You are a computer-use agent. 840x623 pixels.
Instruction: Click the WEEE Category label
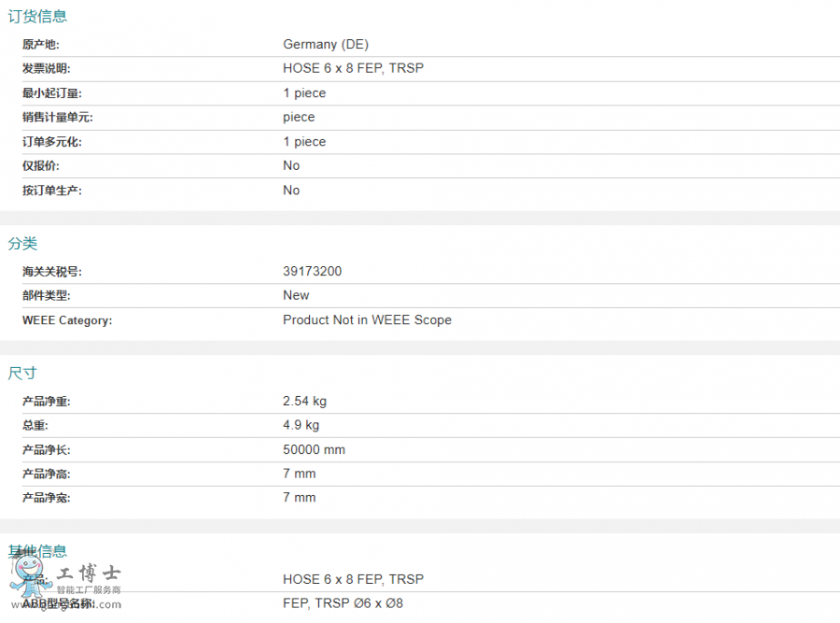(67, 320)
